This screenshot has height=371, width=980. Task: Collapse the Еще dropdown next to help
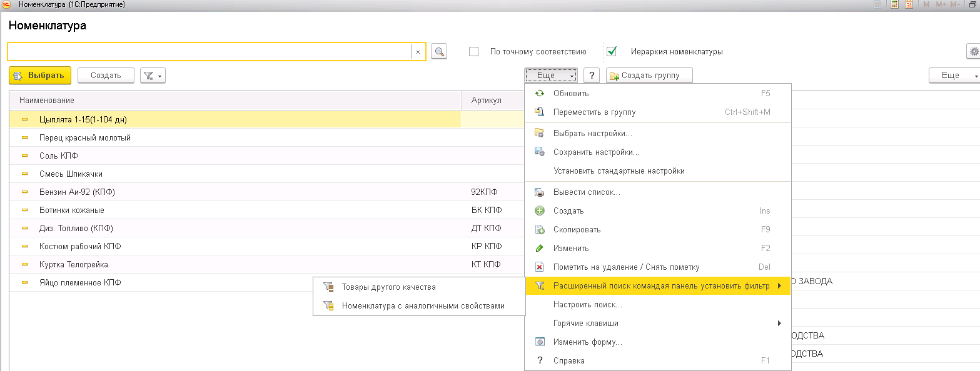[550, 76]
